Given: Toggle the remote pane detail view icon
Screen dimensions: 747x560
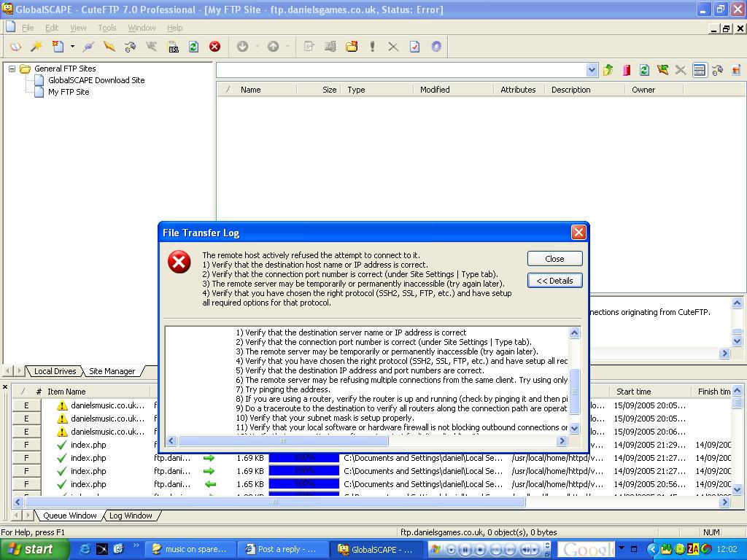Looking at the screenshot, I should point(700,71).
